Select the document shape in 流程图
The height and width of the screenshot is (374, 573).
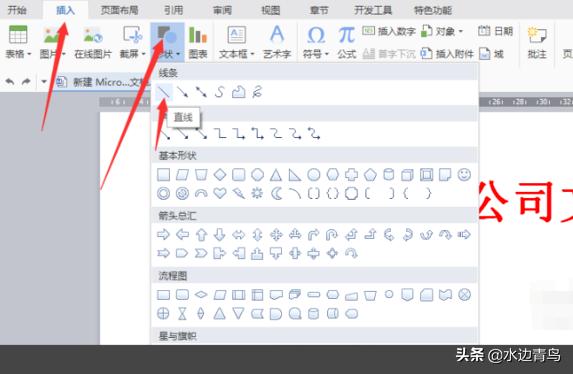276,295
